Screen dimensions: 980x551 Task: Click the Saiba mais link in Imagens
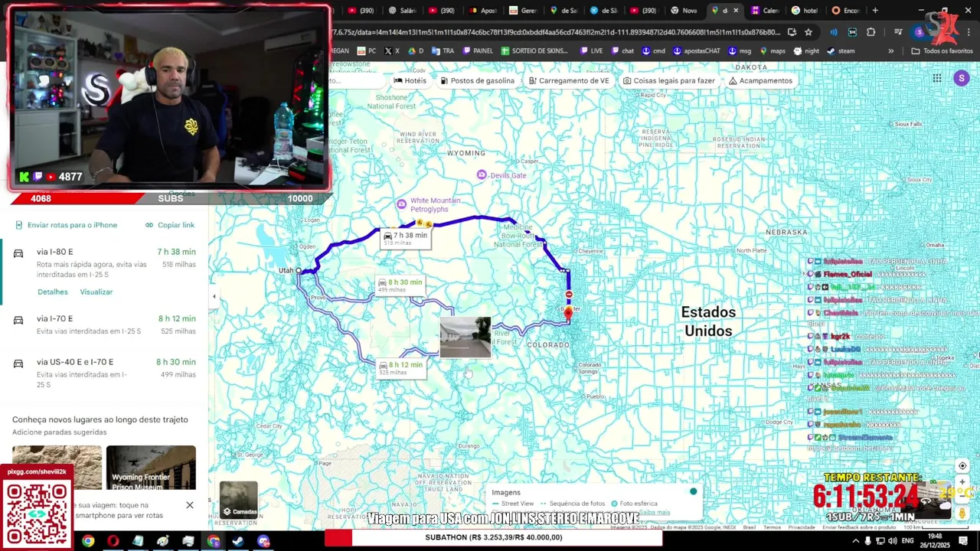(654, 513)
